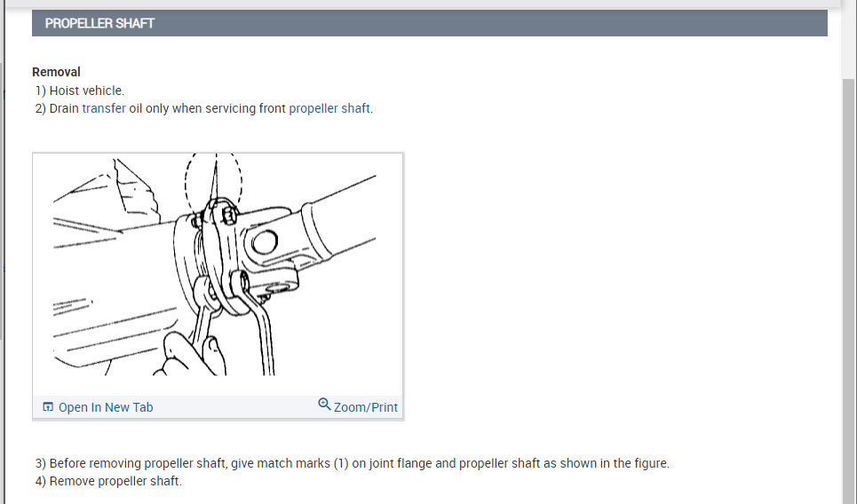This screenshot has width=857, height=504.
Task: Follow the 'propeller shaft' link in step 2
Action: [329, 108]
